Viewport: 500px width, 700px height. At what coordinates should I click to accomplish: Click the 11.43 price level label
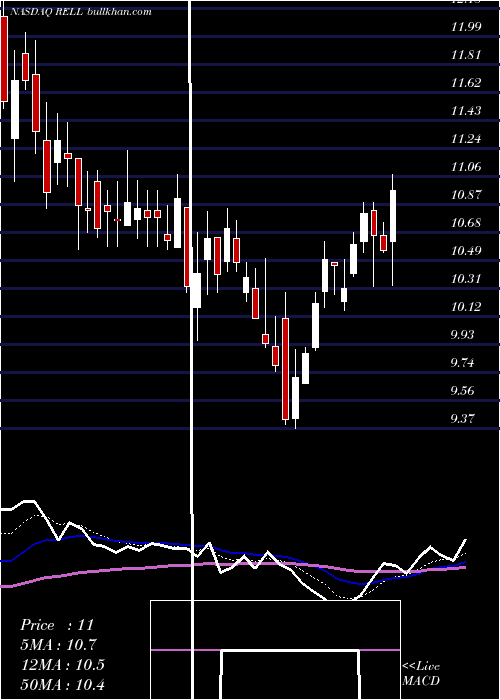[x=466, y=111]
